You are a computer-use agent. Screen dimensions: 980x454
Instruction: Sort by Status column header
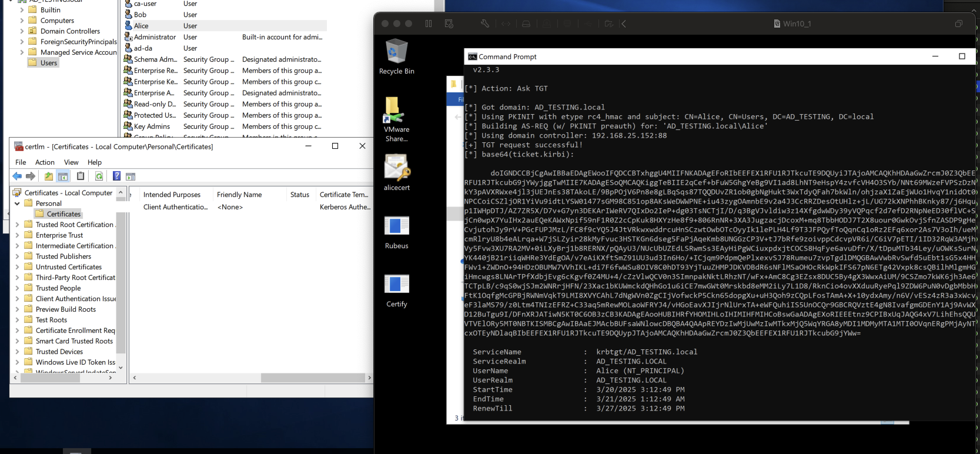coord(301,195)
